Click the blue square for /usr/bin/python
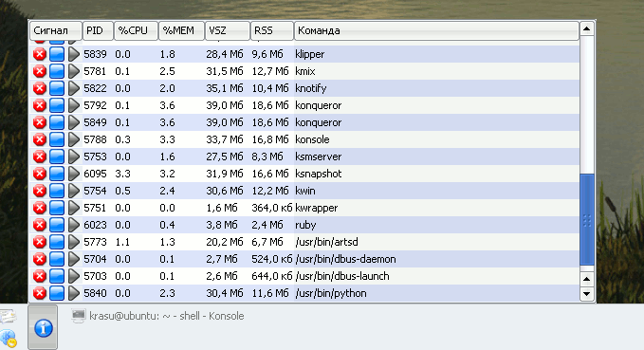The image size is (644, 350). coord(57,293)
